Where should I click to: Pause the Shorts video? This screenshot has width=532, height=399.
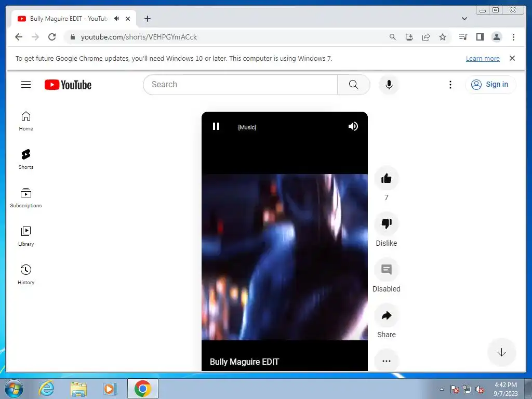[x=216, y=127]
